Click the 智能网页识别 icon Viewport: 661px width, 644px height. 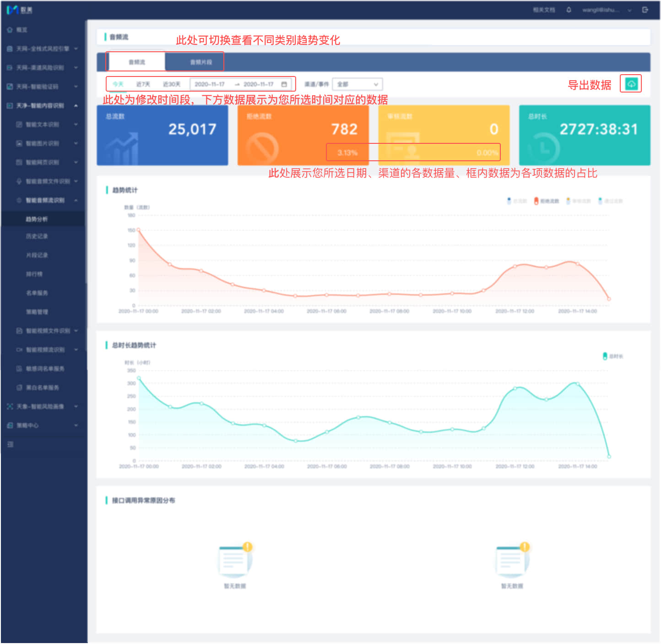(x=19, y=162)
